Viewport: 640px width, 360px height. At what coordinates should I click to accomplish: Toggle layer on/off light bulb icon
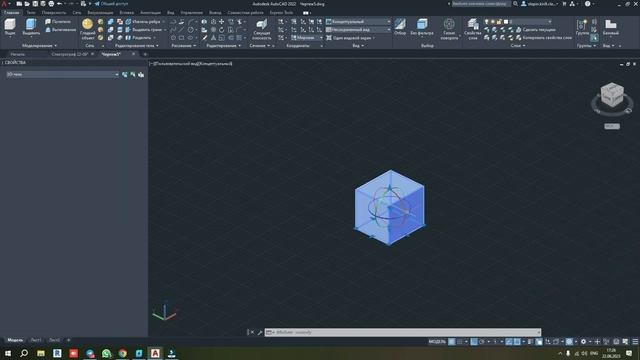[x=486, y=22]
